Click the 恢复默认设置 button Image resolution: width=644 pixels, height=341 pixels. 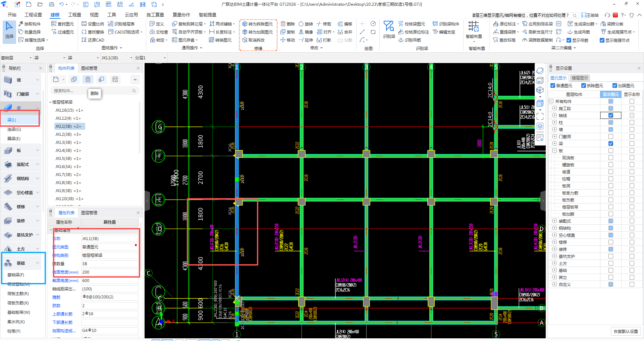click(626, 331)
